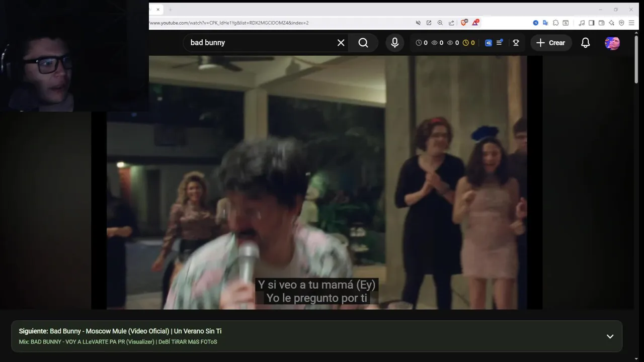Open the media control music note icon
This screenshot has width=644, height=362.
[582, 23]
